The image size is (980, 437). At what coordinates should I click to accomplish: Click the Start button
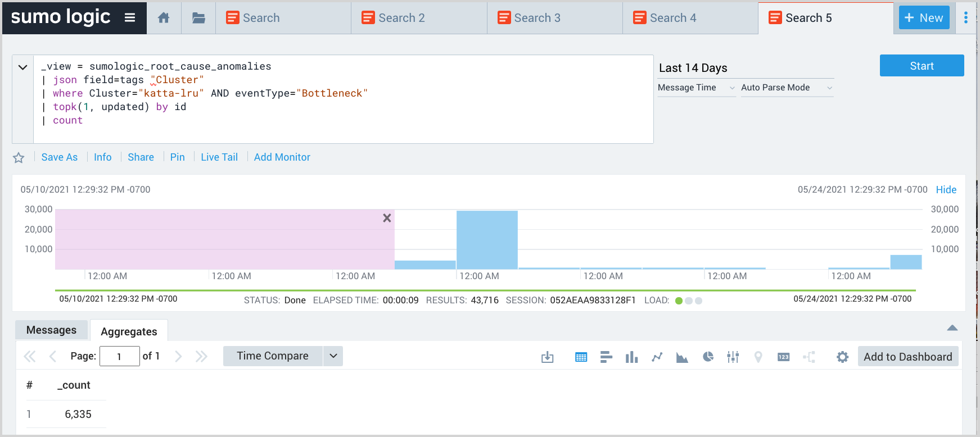pyautogui.click(x=922, y=66)
